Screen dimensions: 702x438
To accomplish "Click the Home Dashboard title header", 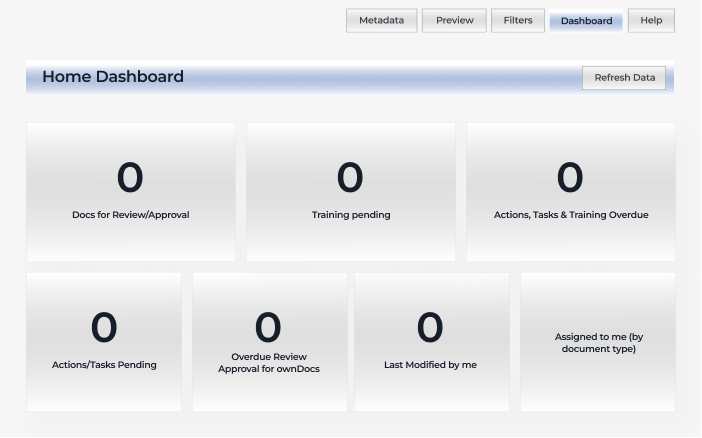I will coord(113,77).
